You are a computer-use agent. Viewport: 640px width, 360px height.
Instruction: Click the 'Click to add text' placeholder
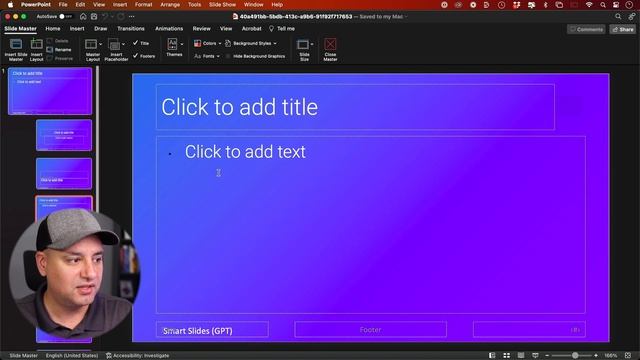coord(371,224)
